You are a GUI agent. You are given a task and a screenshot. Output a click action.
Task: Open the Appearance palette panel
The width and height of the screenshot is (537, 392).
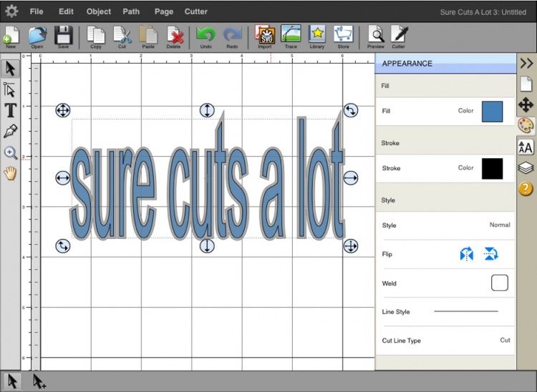(x=526, y=126)
